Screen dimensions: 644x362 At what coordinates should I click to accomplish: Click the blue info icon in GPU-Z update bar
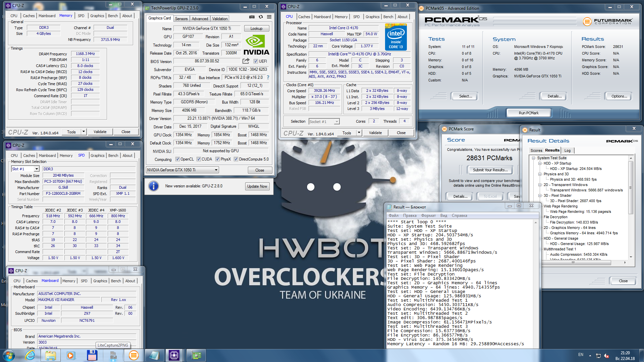154,186
